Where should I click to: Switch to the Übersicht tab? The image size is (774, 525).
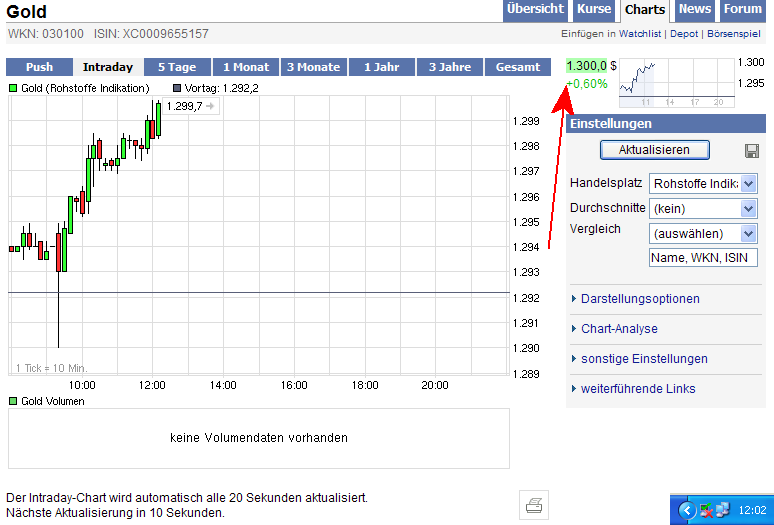point(535,10)
